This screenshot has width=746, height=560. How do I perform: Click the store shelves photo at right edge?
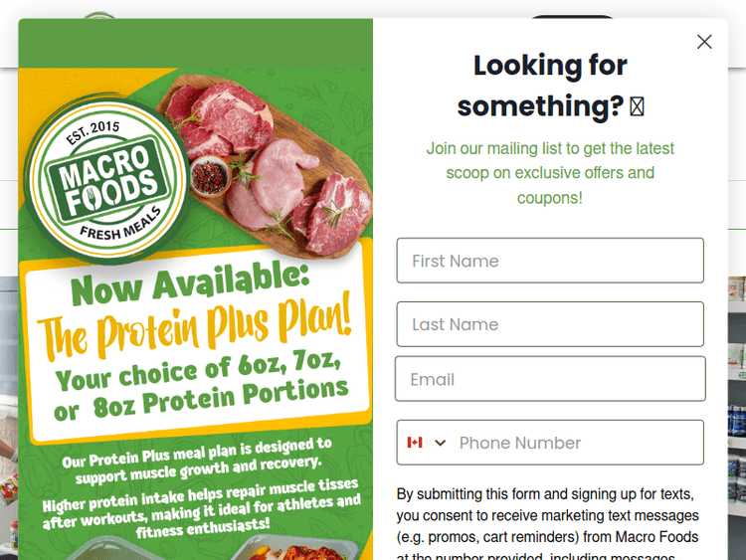736,398
